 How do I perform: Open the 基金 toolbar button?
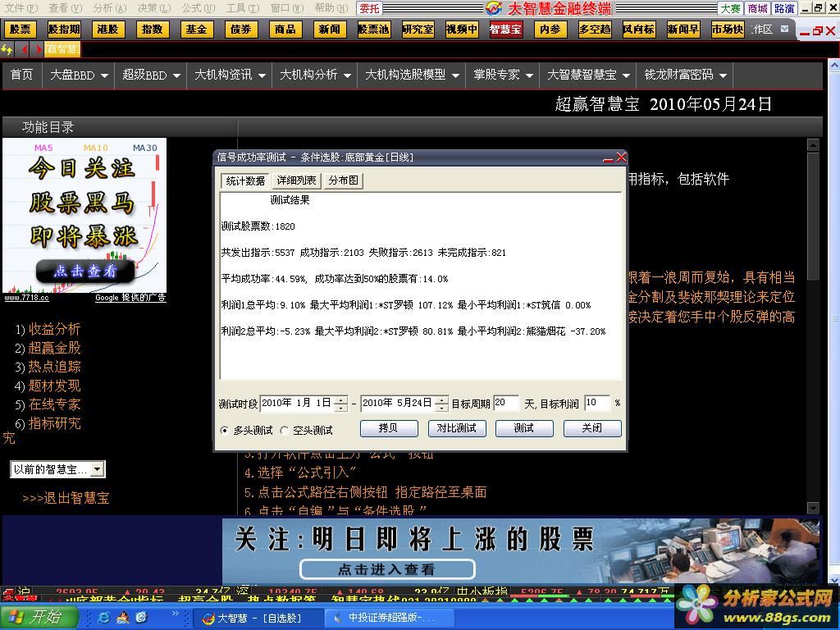(x=197, y=30)
